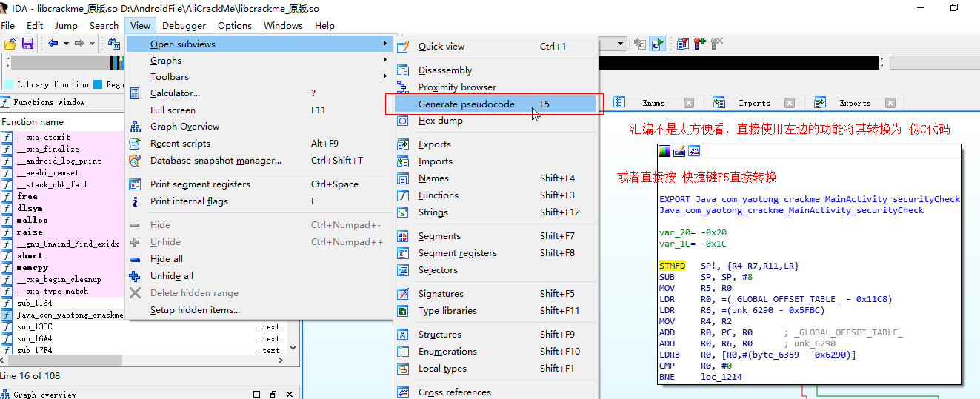Screen dimensions: 980x399
Task: Click the Selectors icon in submenu
Action: pyautogui.click(x=403, y=270)
